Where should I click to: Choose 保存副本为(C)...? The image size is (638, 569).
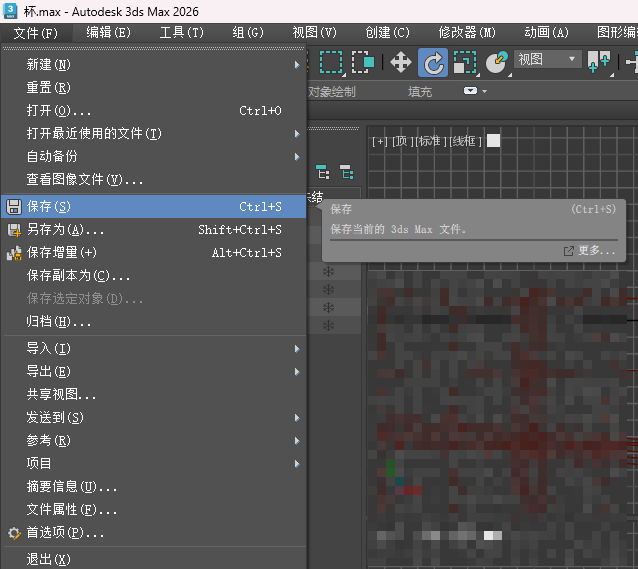pyautogui.click(x=154, y=276)
